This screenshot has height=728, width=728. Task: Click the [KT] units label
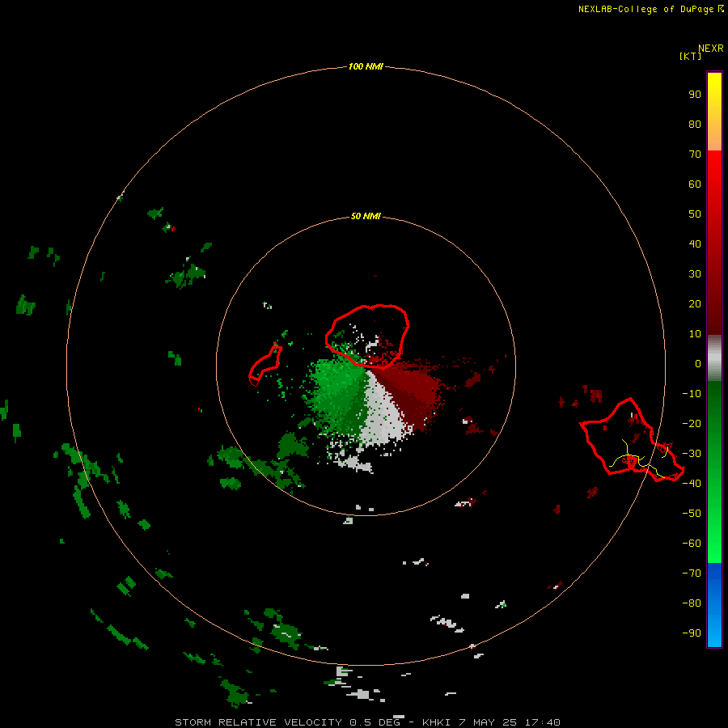pyautogui.click(x=690, y=56)
